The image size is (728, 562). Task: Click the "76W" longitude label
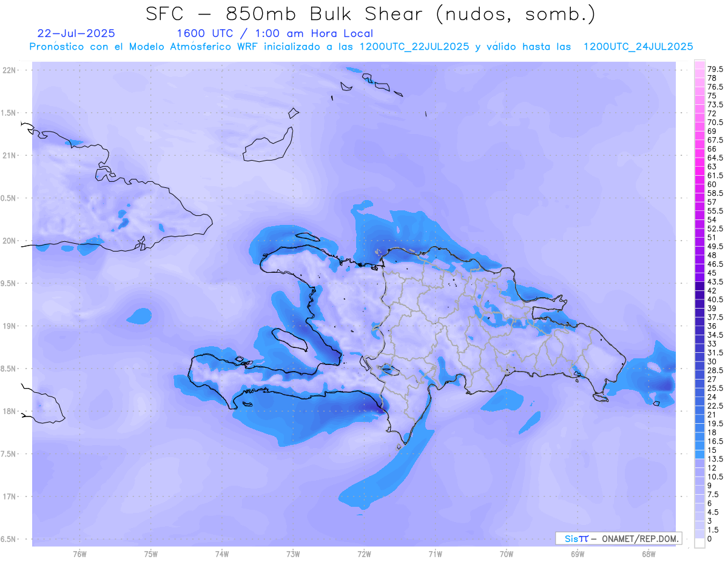click(79, 554)
